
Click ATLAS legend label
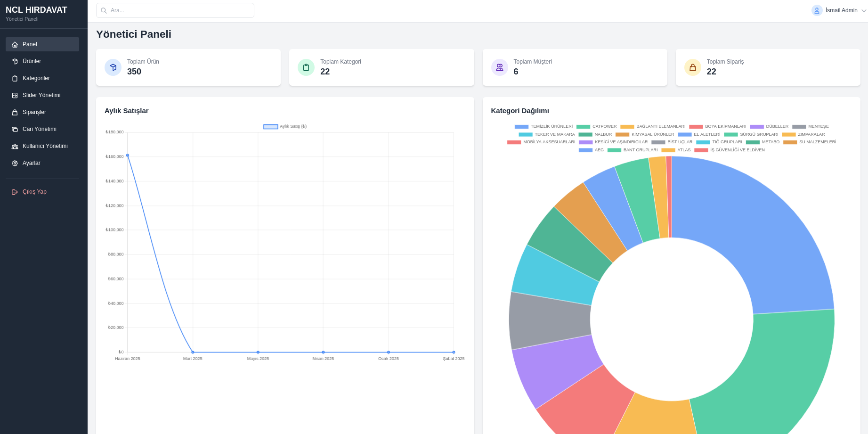click(684, 150)
